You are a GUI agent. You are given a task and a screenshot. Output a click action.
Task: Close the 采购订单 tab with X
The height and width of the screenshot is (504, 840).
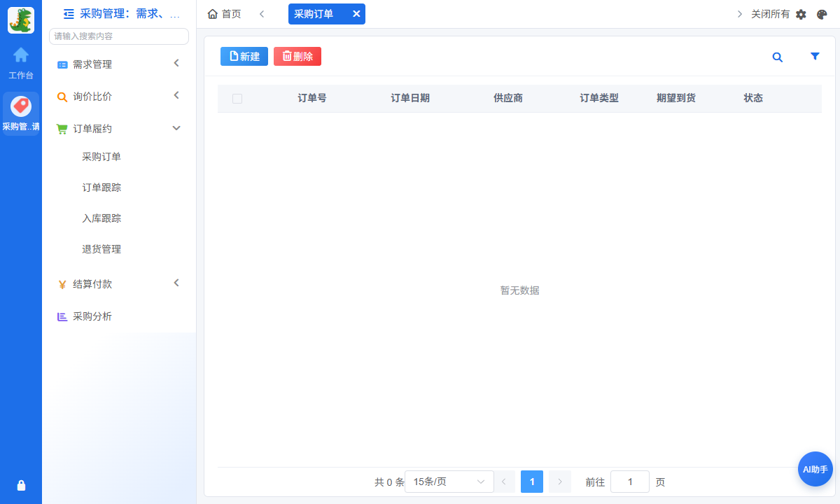(x=356, y=14)
